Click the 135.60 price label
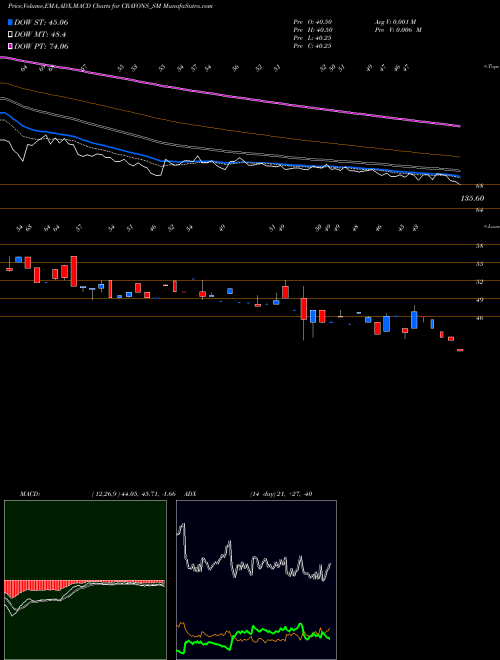The width and height of the screenshot is (500, 660). point(472,198)
